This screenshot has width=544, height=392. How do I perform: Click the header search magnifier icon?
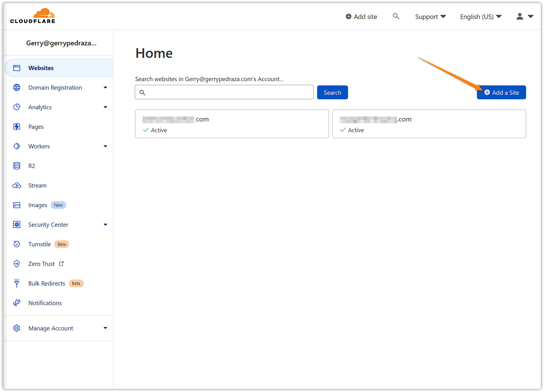[x=396, y=16]
